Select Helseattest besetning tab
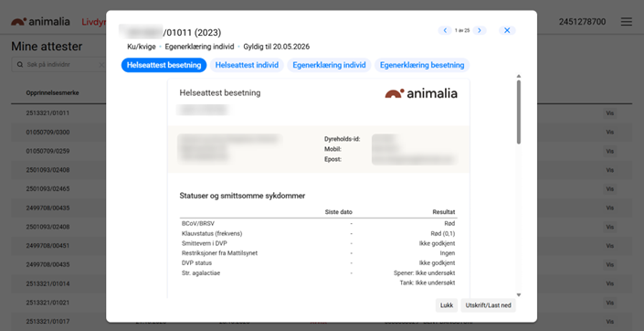The width and height of the screenshot is (644, 331). click(x=164, y=65)
